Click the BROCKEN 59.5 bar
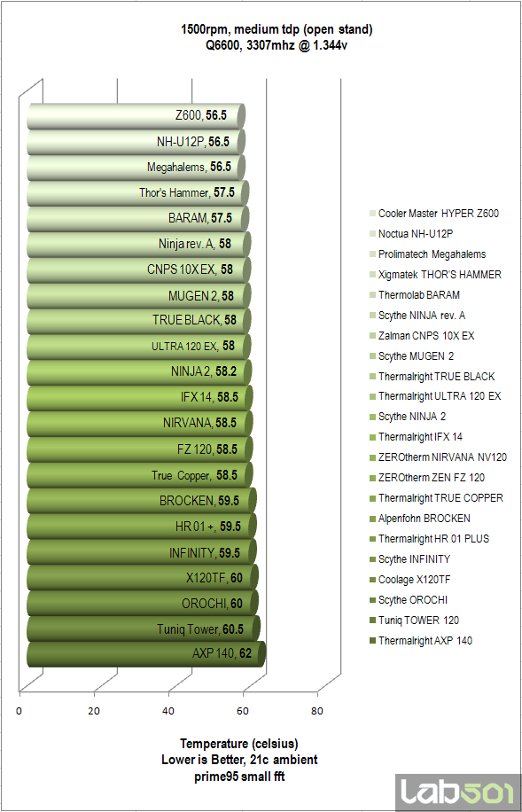This screenshot has height=812, width=522. pyautogui.click(x=142, y=501)
